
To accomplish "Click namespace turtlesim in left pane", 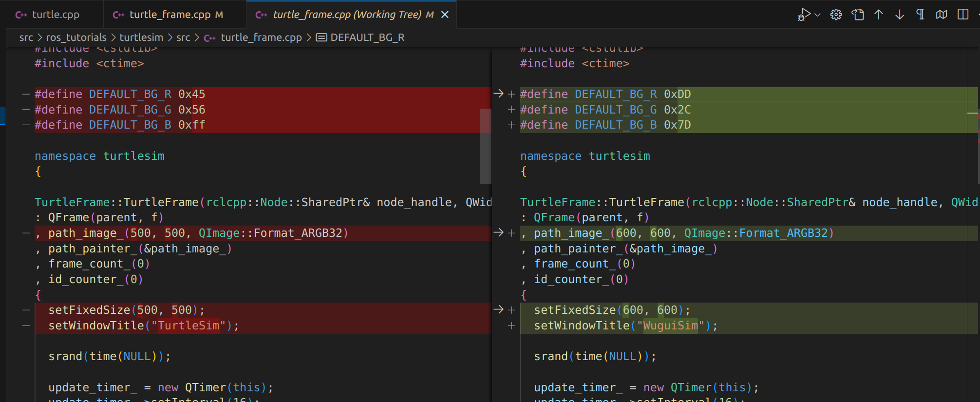I will [99, 156].
